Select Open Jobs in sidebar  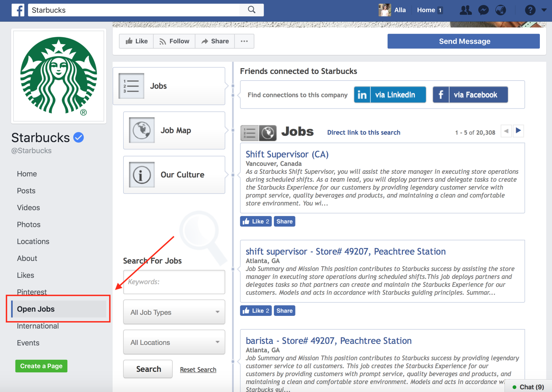click(x=59, y=309)
